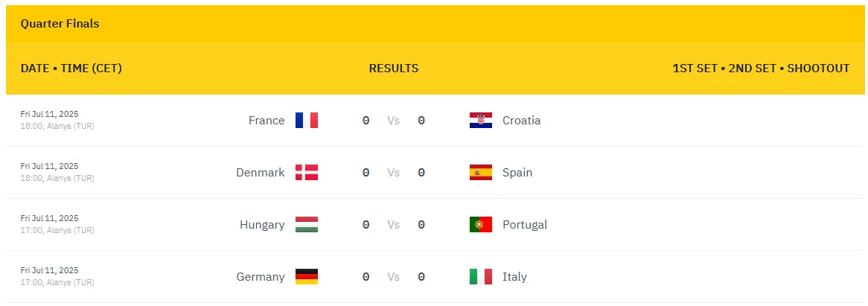868x306 pixels.
Task: Select the Denmark team name
Action: [x=260, y=173]
